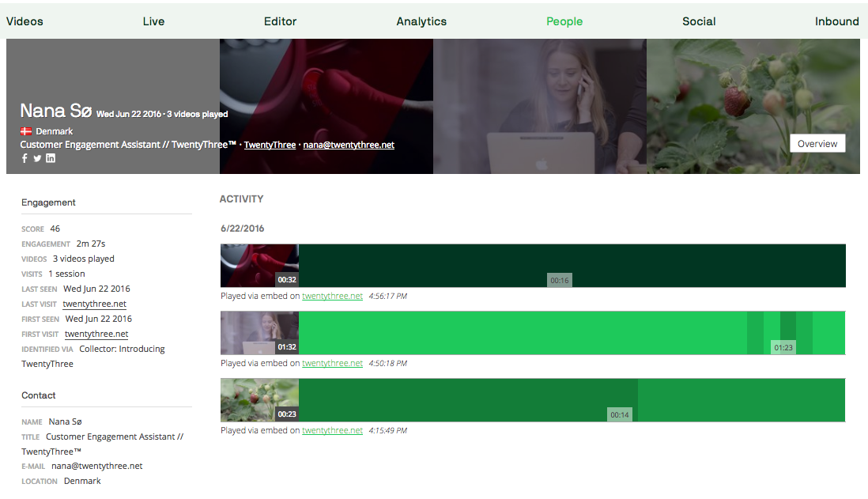Open twentythree.net link for the 4:56:17 PM play
Viewport: 868px width, 499px height.
[332, 297]
